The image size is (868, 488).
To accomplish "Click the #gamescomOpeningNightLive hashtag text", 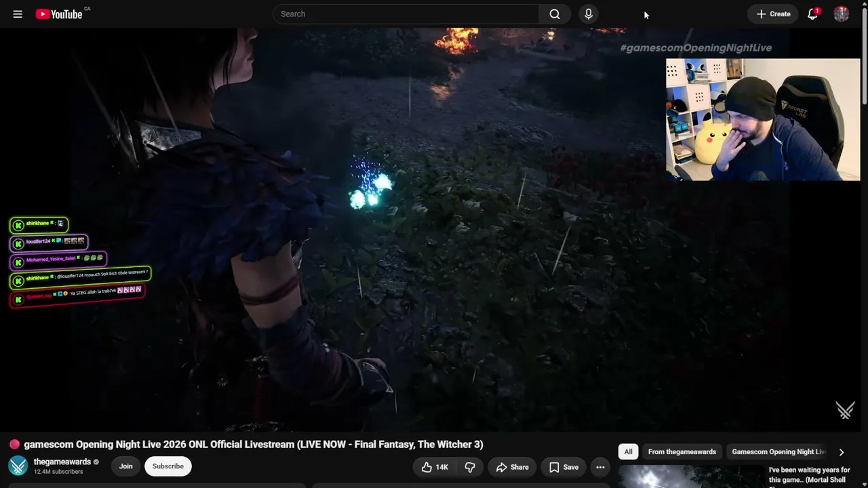I will [696, 48].
